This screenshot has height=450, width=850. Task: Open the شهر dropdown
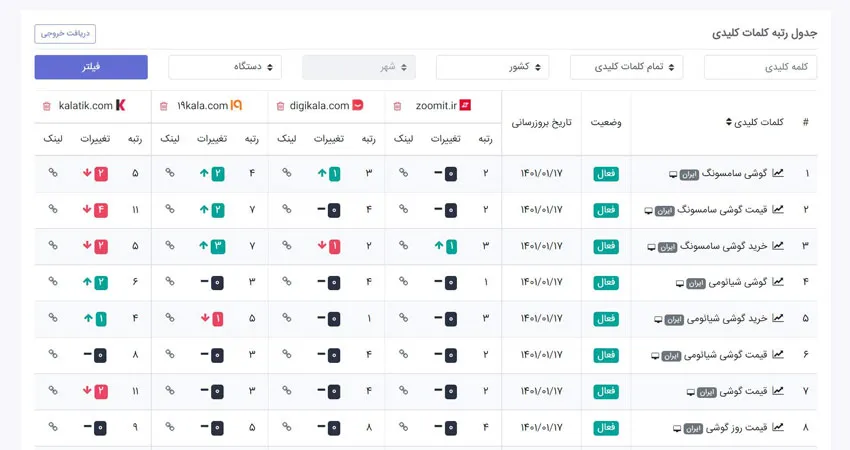pyautogui.click(x=359, y=67)
